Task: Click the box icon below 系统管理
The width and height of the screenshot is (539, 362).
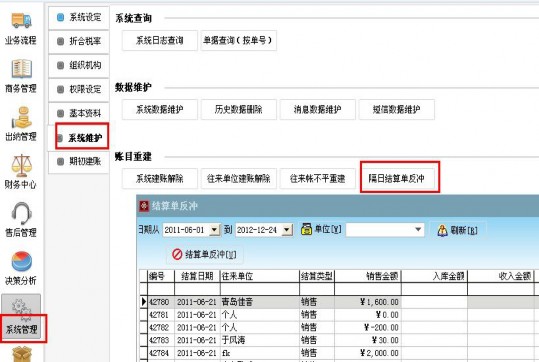Action: pos(22,354)
